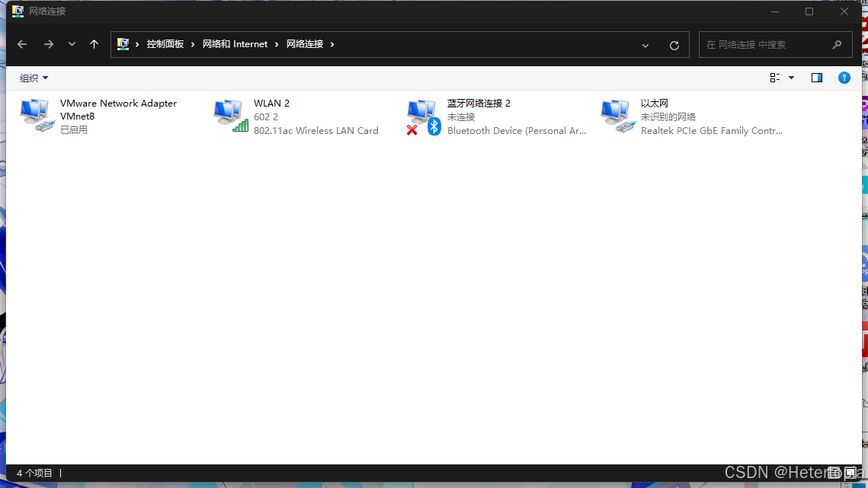This screenshot has height=488, width=868.
Task: Click the search magnifier icon
Action: pos(837,45)
